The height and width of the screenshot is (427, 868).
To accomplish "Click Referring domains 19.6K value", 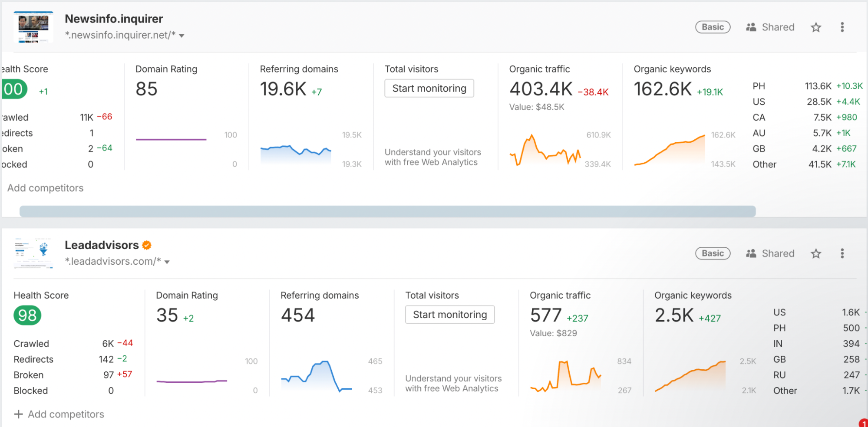I will (x=283, y=89).
